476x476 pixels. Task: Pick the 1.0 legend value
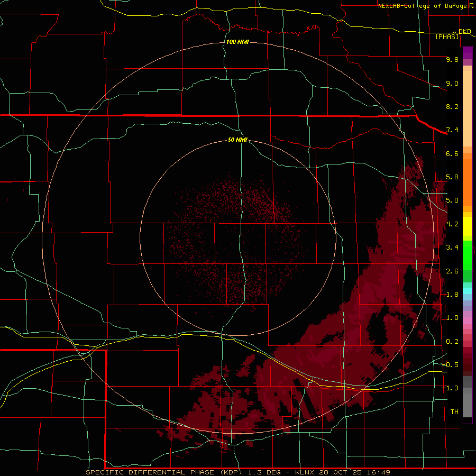(452, 318)
